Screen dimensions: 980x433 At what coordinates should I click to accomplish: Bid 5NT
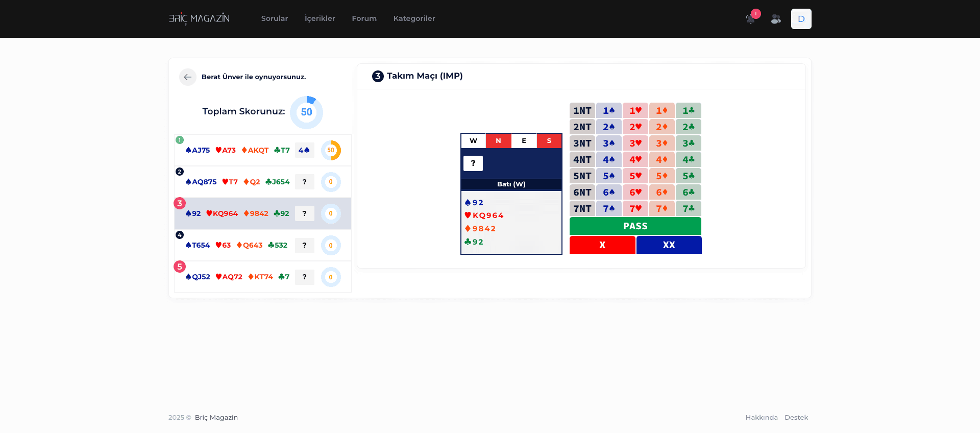pyautogui.click(x=582, y=176)
